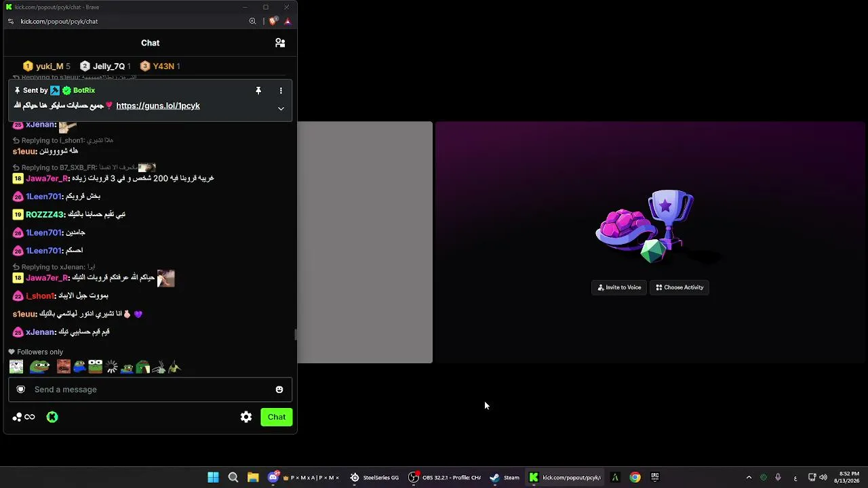Switch to Steam in the taskbar
Viewport: 868px width, 488px height.
[505, 477]
